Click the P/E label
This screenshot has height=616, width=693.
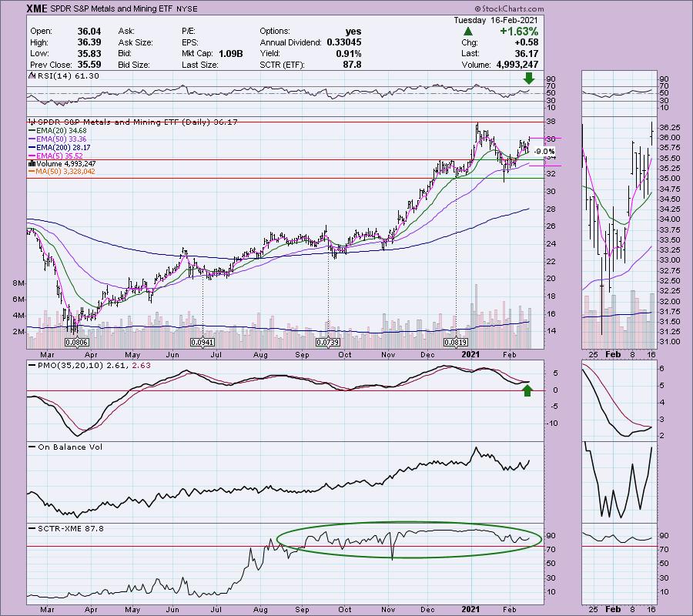tap(188, 32)
